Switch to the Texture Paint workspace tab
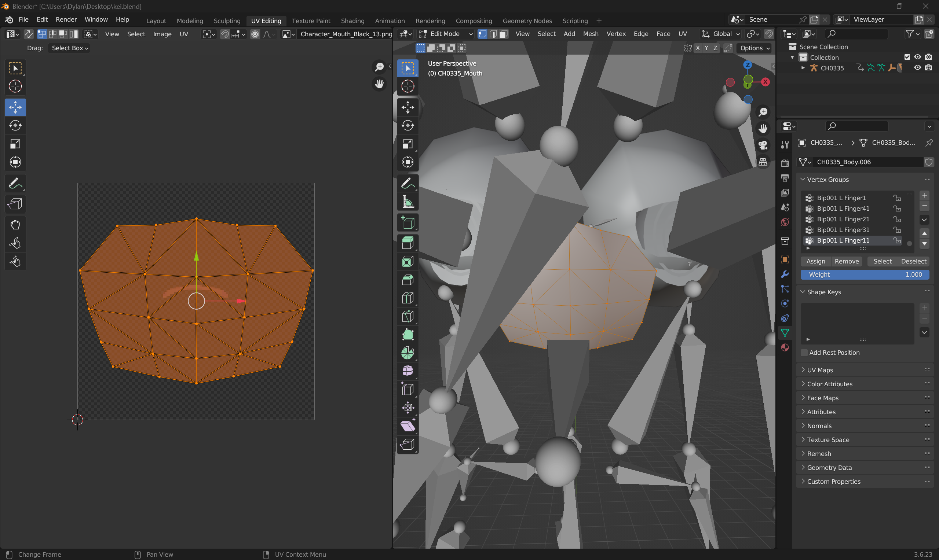The width and height of the screenshot is (939, 560). click(x=311, y=21)
